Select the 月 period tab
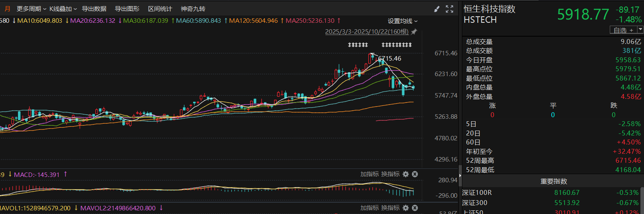The width and height of the screenshot is (644, 214). coord(7,9)
